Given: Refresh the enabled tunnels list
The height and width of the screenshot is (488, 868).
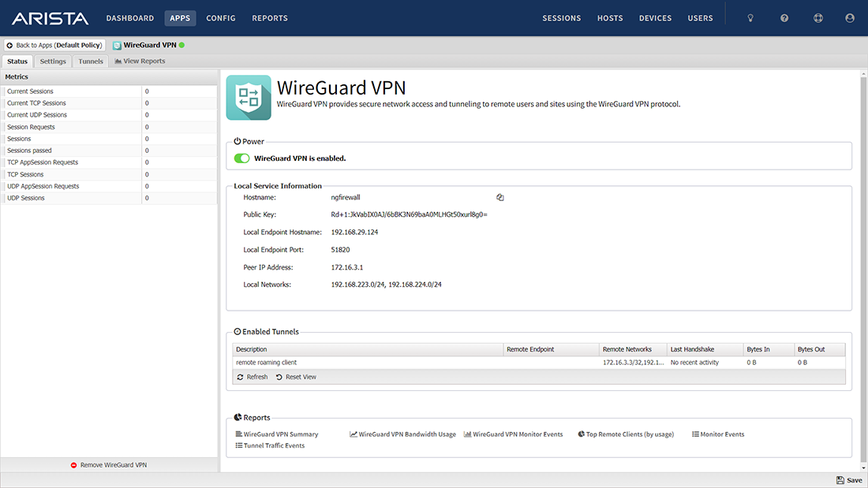Looking at the screenshot, I should tap(253, 378).
